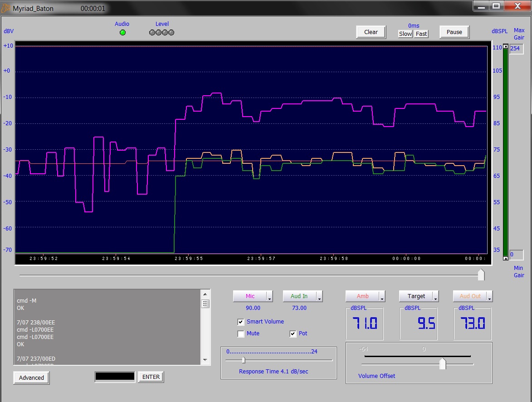The height and width of the screenshot is (402, 532).
Task: Click the 23:59:55 timeline label
Action: point(189,259)
